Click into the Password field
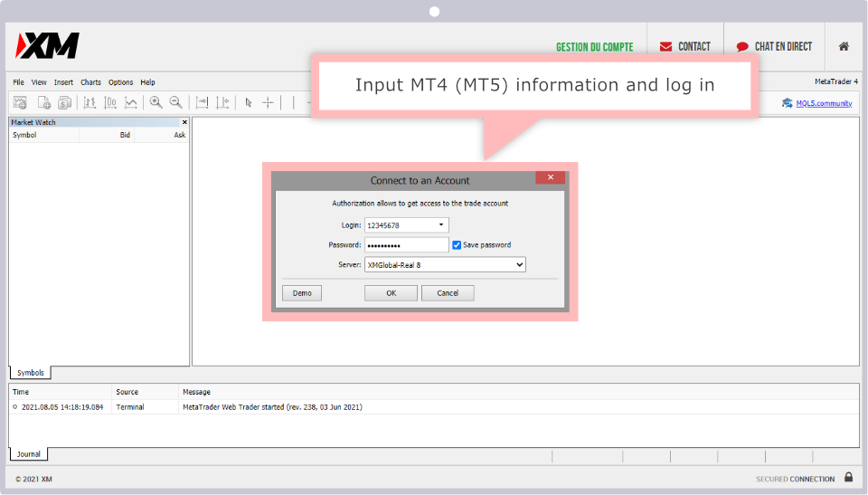 (x=406, y=245)
